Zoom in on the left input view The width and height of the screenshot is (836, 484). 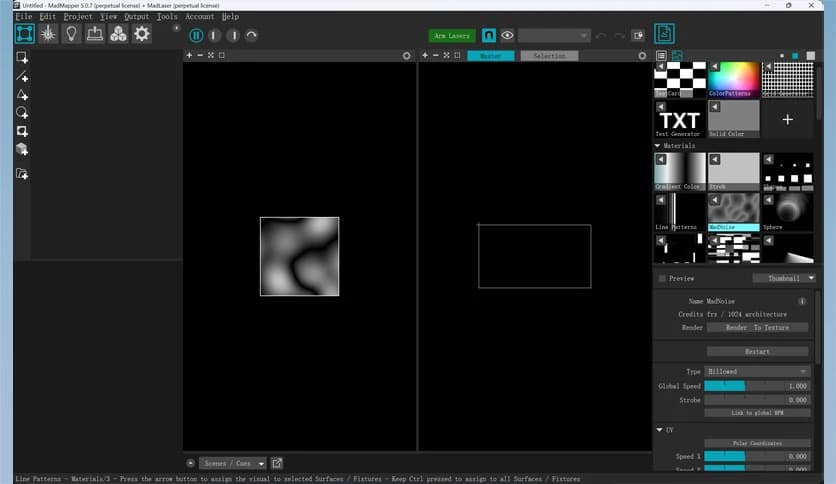(x=189, y=55)
